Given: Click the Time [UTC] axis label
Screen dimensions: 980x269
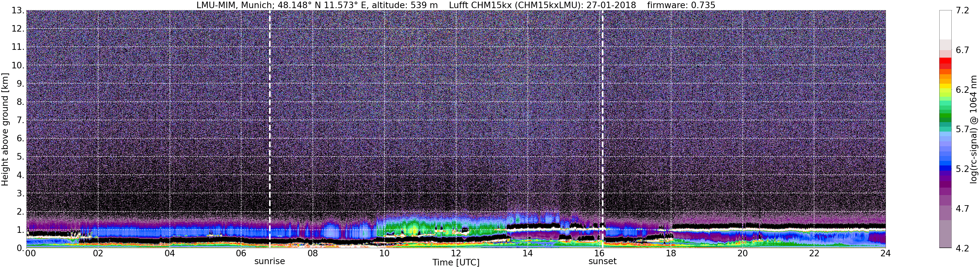Looking at the screenshot, I should [456, 262].
